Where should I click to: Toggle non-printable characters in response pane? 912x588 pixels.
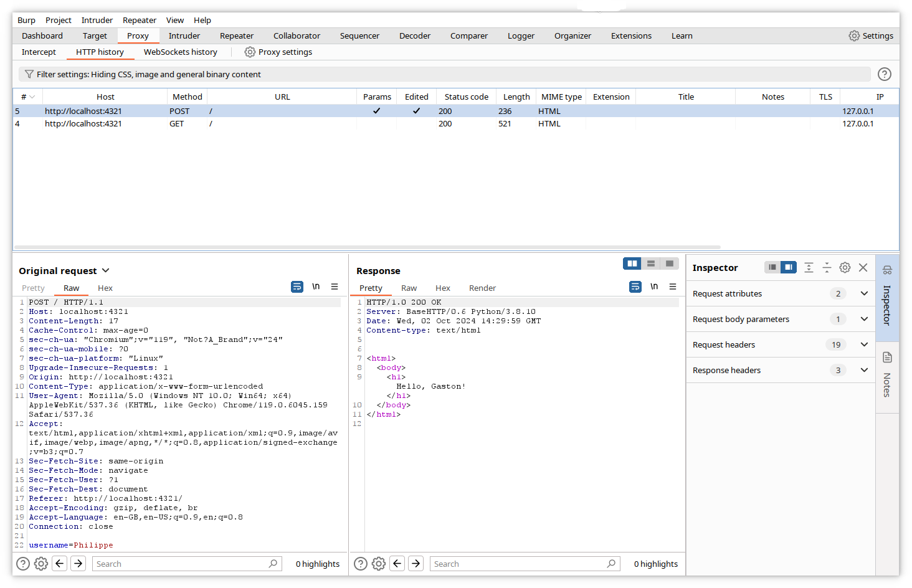point(654,287)
